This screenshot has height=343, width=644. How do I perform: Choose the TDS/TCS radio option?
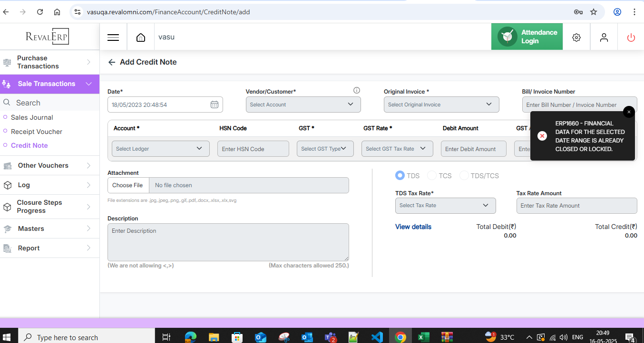[464, 176]
